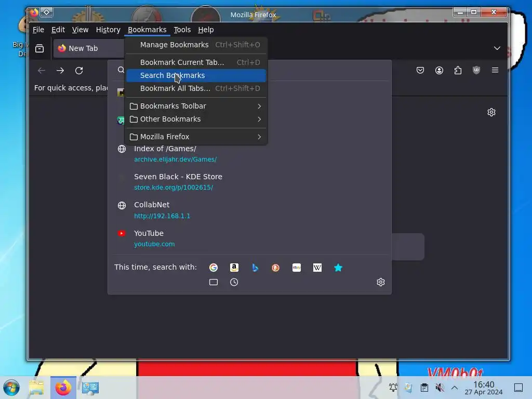Choose Bookmark Current Tab
Screen dimensions: 532x399
pos(196,62)
